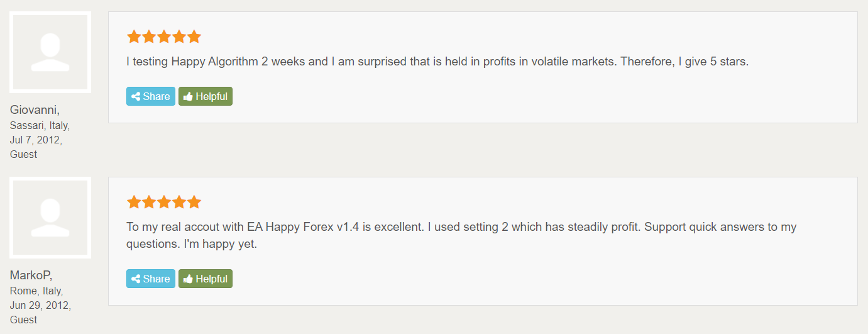
Task: Click the Jun 29, 2012 review date
Action: (40, 305)
